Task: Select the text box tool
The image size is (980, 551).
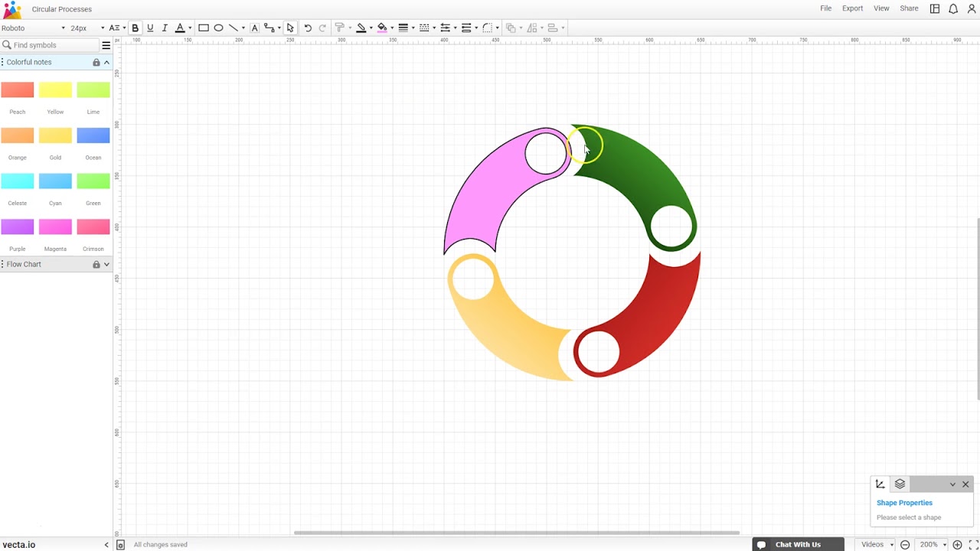Action: [x=255, y=28]
